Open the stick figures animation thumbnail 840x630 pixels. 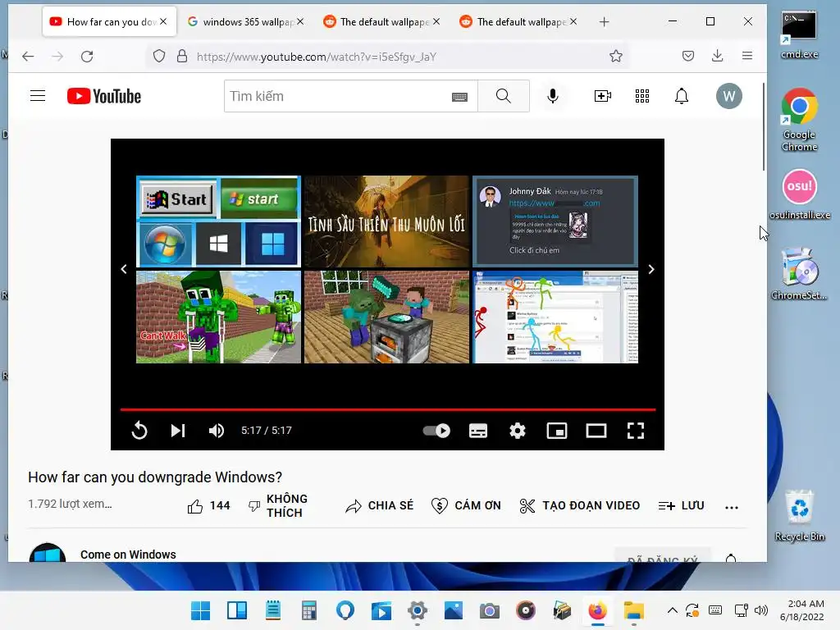click(555, 317)
